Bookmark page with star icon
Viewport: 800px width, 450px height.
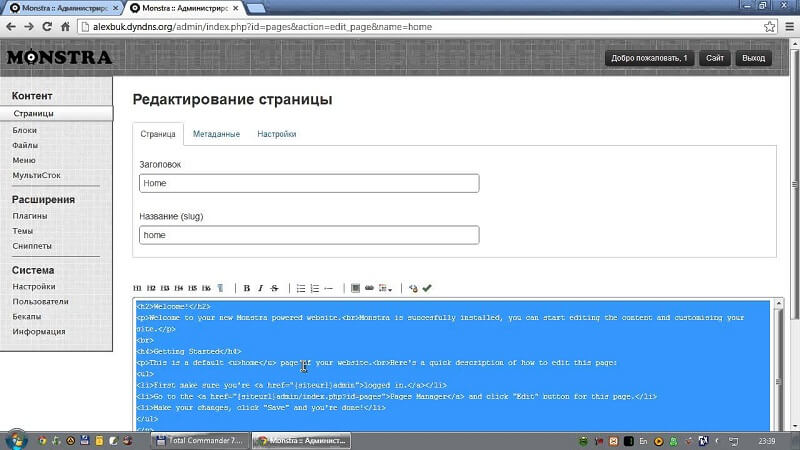[x=769, y=27]
